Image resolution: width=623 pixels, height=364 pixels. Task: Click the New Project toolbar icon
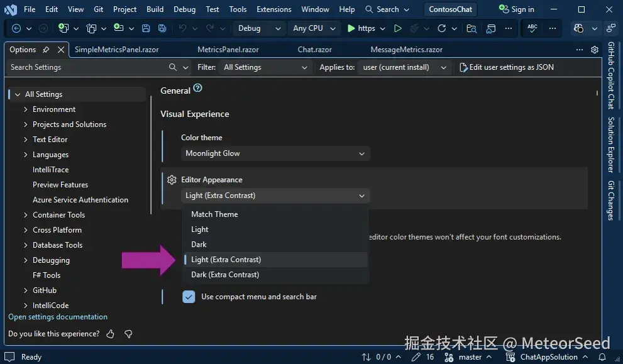pos(63,28)
